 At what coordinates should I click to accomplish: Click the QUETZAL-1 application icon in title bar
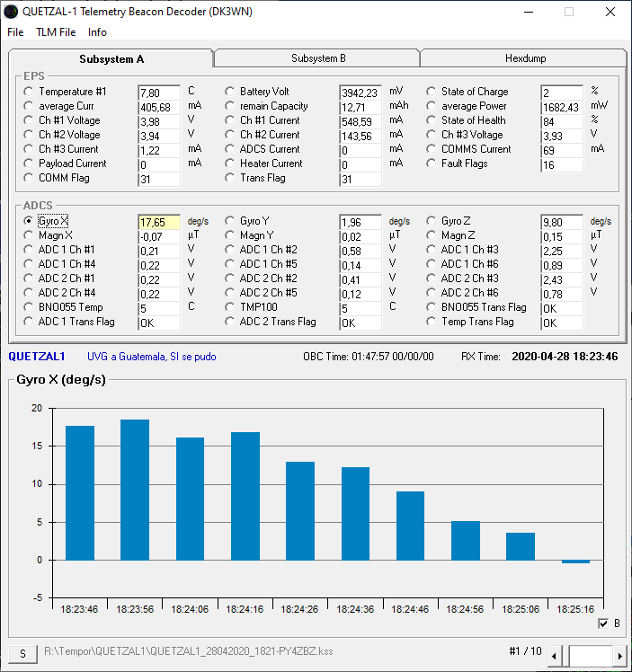tap(11, 12)
